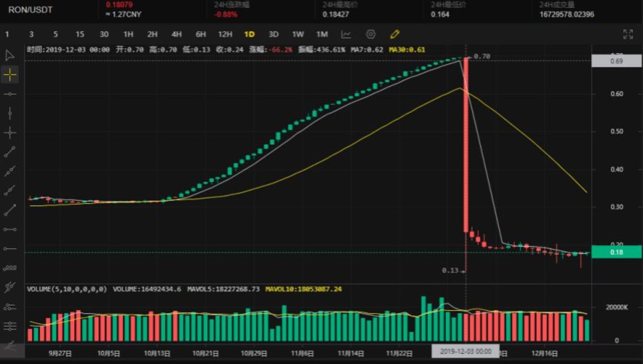Click the 24H volume value 16729578.02396

[x=566, y=14]
